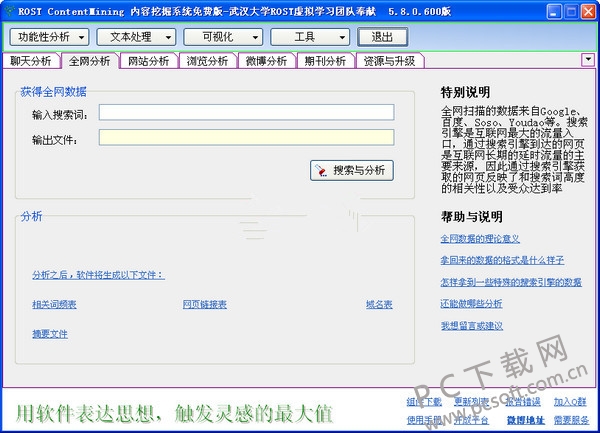Click the 加入Q群 link
The width and height of the screenshot is (600, 433).
click(x=570, y=402)
